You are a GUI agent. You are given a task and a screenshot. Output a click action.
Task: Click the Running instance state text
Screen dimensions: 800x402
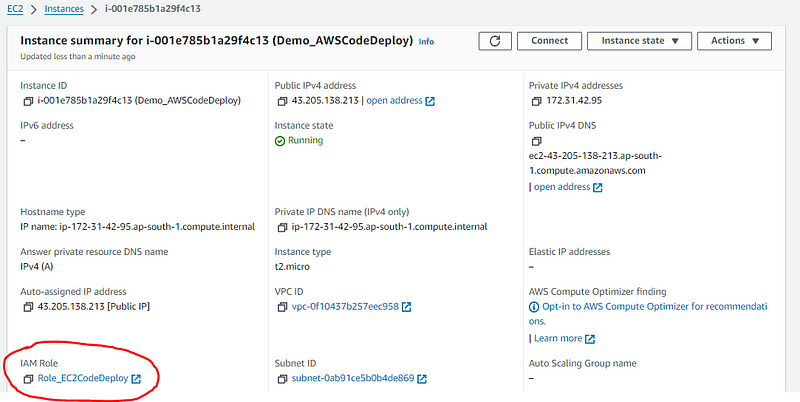tap(305, 140)
